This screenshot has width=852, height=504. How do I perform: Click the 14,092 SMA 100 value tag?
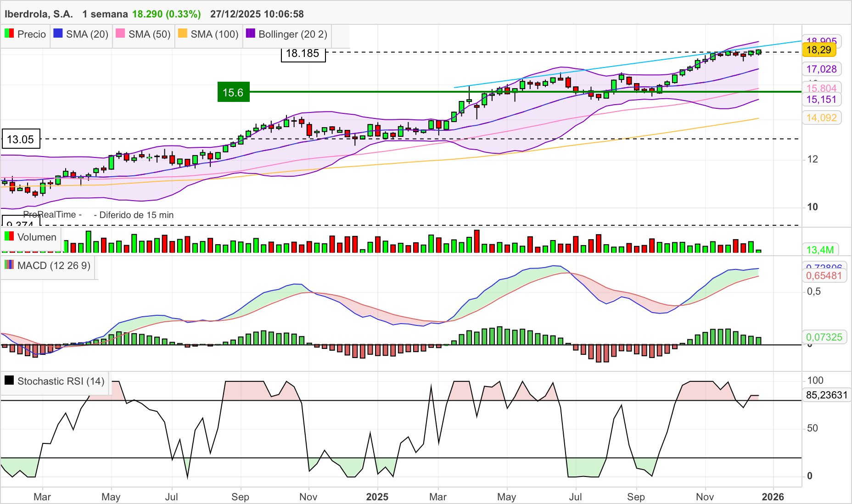click(822, 118)
